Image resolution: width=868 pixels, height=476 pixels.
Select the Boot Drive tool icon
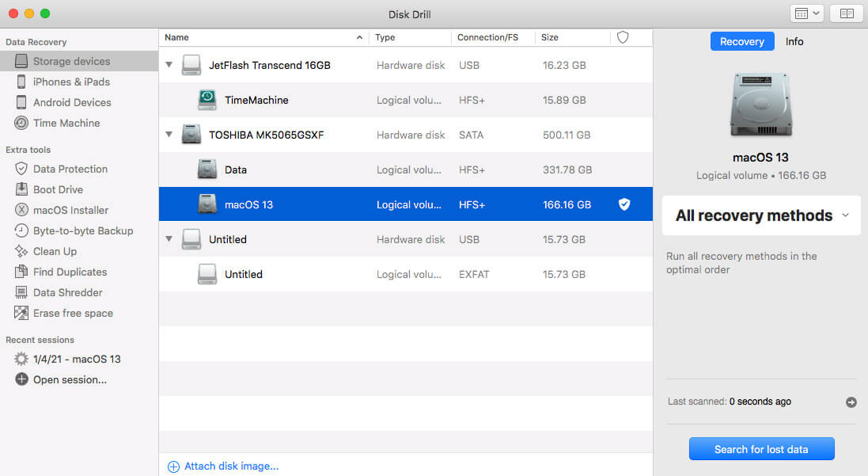pyautogui.click(x=21, y=189)
